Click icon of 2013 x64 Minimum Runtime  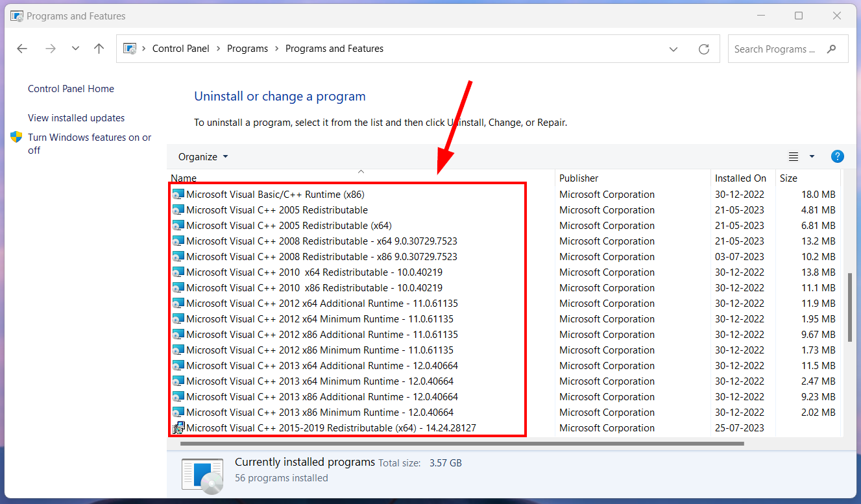178,381
